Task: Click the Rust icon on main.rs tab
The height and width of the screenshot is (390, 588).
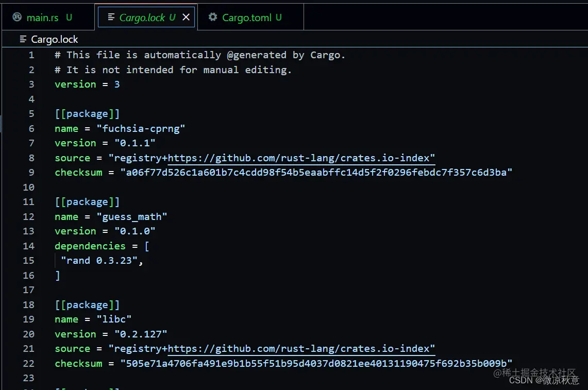Action: 17,17
